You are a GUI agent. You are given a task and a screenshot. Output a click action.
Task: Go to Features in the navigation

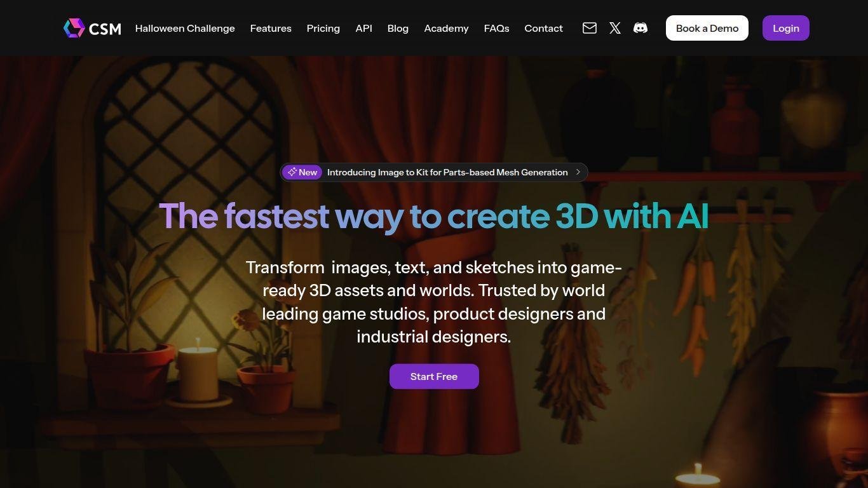click(271, 29)
